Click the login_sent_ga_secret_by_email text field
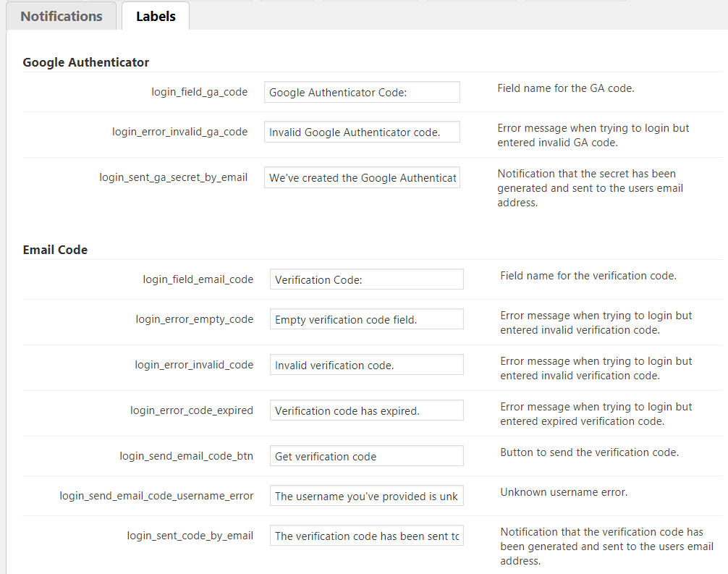This screenshot has height=574, width=728. 362,177
